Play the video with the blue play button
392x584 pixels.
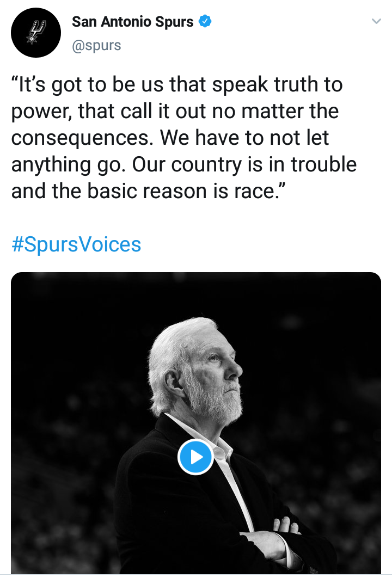coord(195,457)
